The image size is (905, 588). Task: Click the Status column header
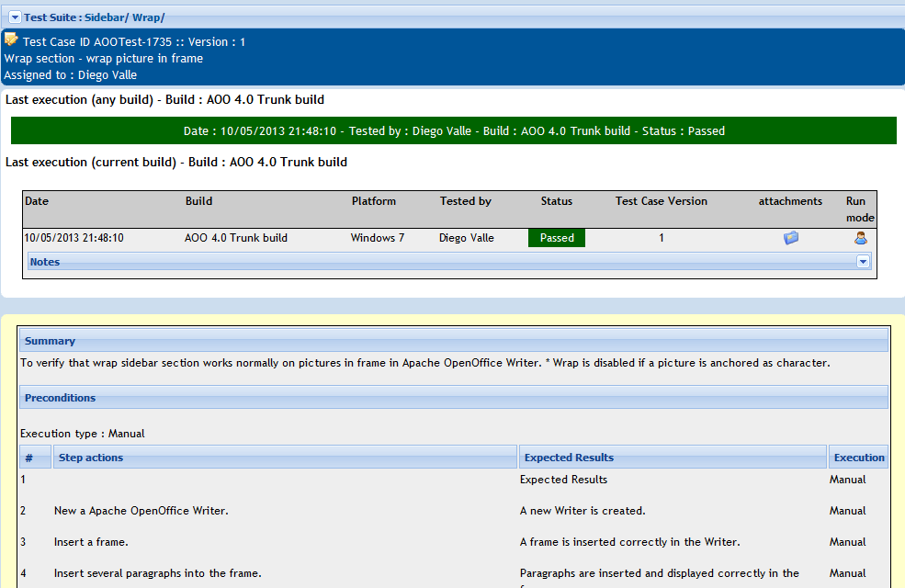[x=557, y=201]
